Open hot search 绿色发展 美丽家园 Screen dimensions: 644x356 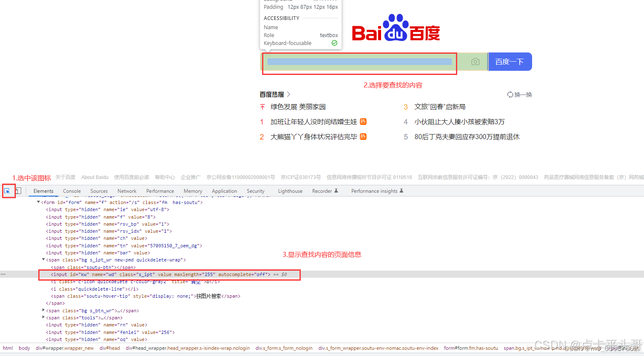298,107
